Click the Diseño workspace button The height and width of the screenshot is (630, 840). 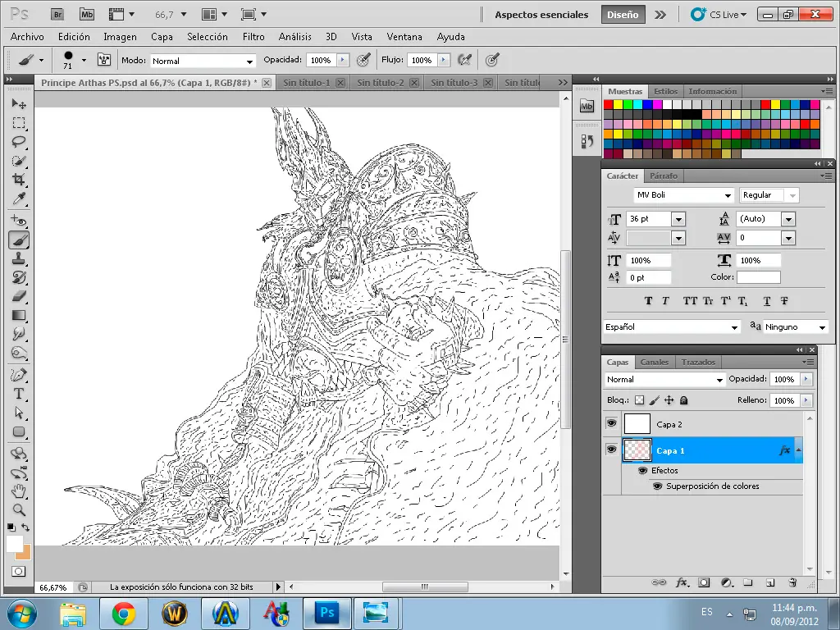tap(623, 15)
